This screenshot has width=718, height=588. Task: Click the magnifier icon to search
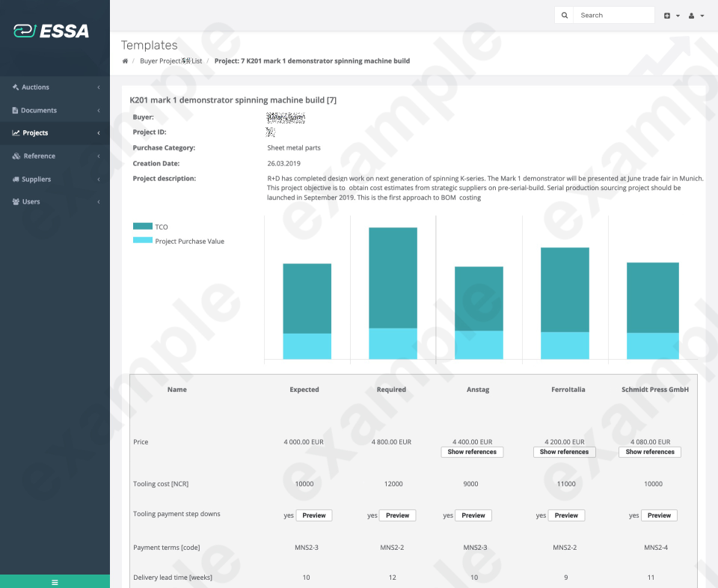(564, 14)
